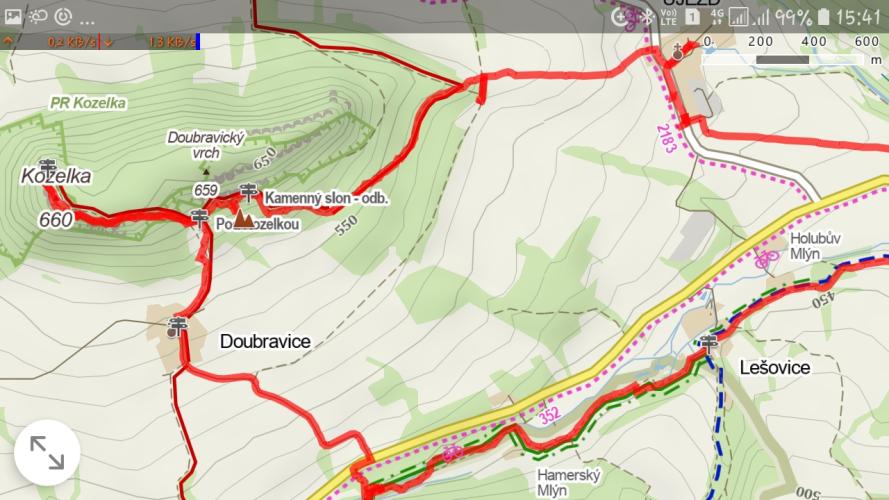Tap pink bicycle icon near Hamerský Mlýn
Screen dimensions: 889x500
(x=452, y=452)
